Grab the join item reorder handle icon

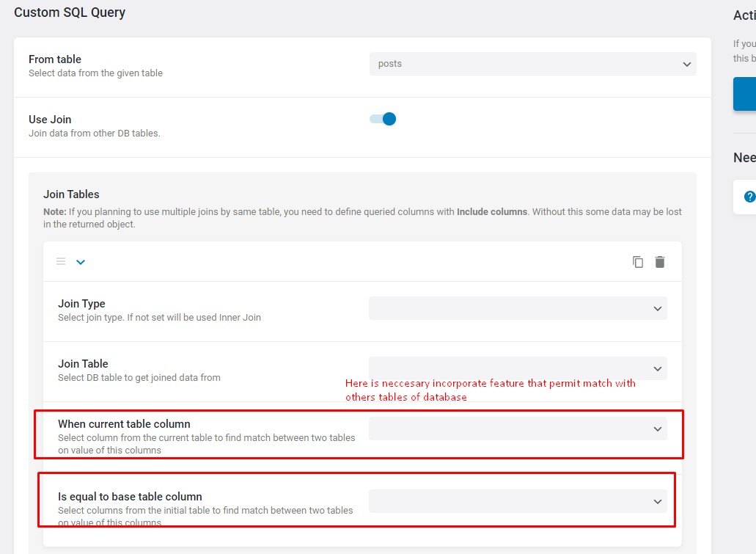coord(61,261)
